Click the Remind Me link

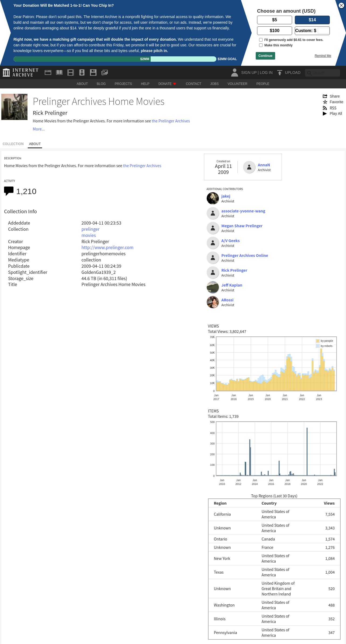(x=323, y=56)
